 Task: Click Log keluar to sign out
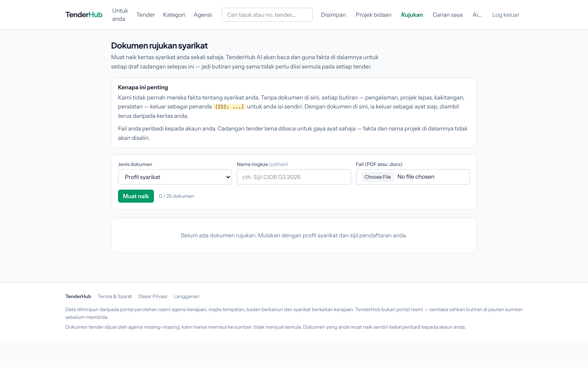click(506, 14)
